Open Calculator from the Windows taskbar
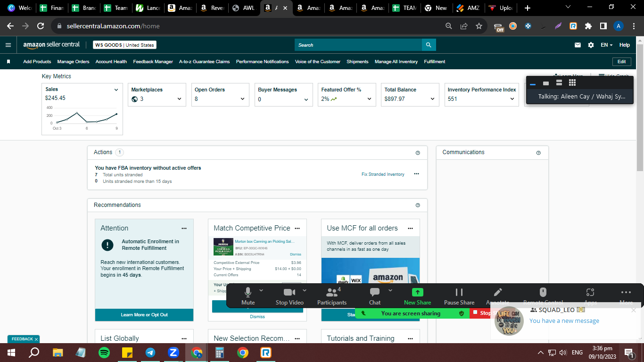644x362 pixels. pos(219,352)
